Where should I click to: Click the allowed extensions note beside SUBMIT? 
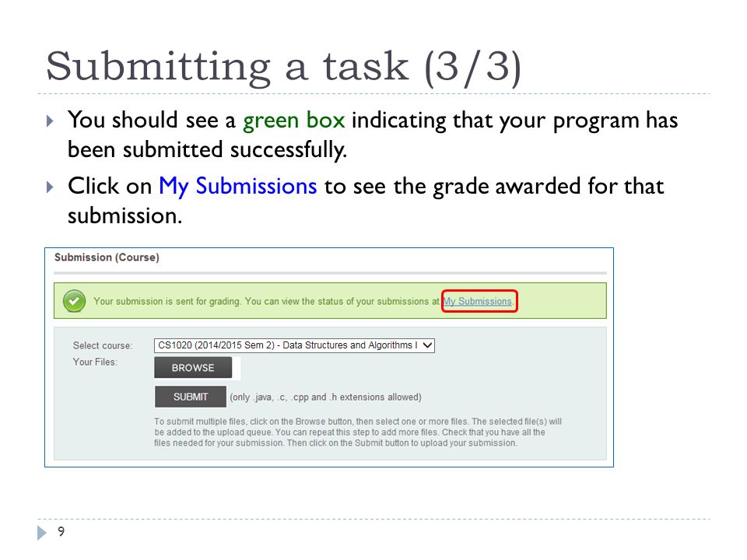click(325, 397)
